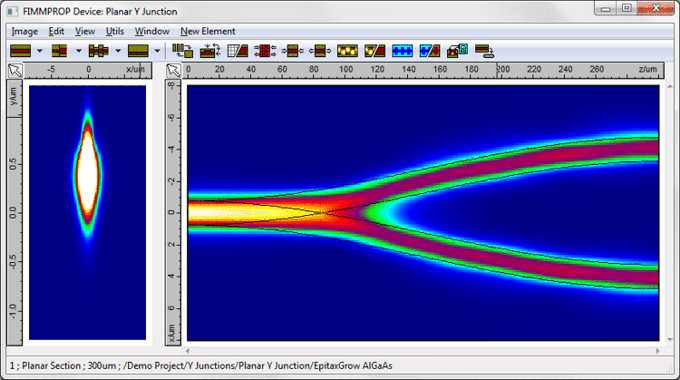
Task: Click the grid with red wedge icon
Action: [x=238, y=51]
